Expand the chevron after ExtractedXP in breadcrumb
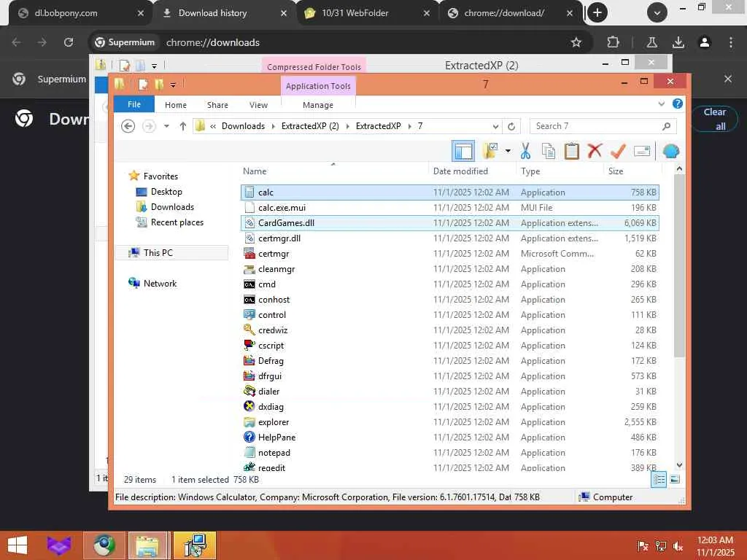 [409, 126]
